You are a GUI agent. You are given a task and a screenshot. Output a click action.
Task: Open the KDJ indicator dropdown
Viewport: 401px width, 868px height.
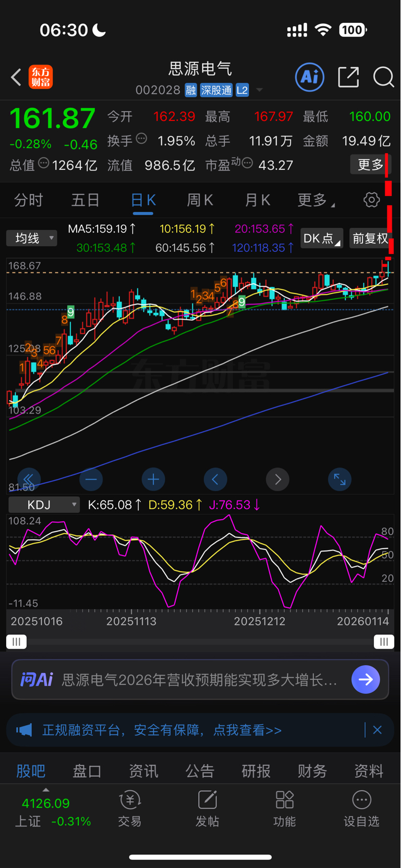(x=44, y=505)
